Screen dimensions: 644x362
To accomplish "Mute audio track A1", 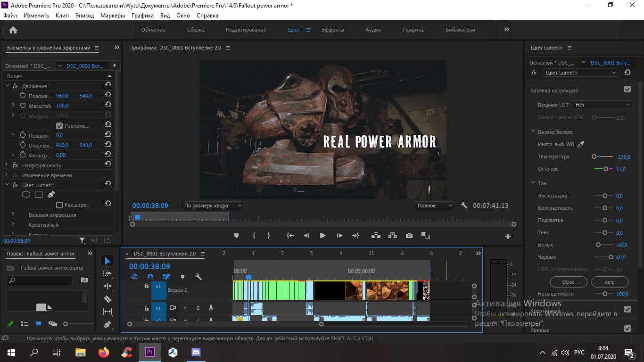I will click(185, 308).
